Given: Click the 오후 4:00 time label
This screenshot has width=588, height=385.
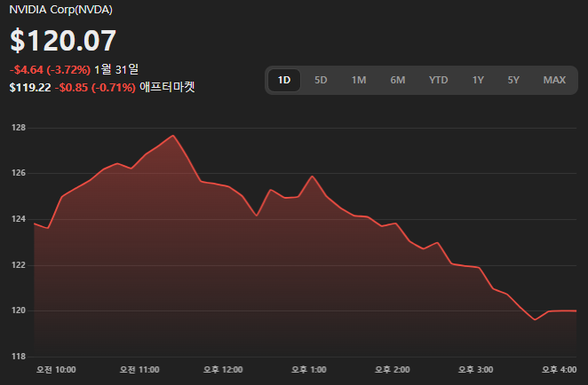Looking at the screenshot, I should pos(559,370).
